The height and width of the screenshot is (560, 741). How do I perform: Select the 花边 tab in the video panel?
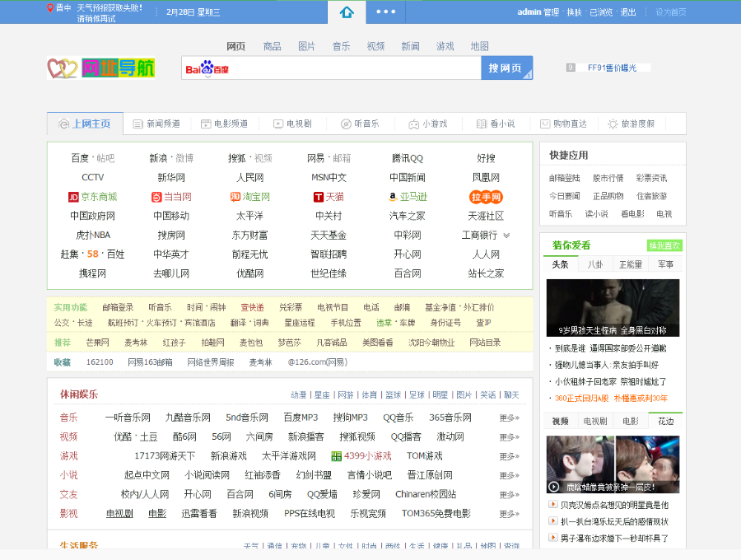(x=664, y=422)
